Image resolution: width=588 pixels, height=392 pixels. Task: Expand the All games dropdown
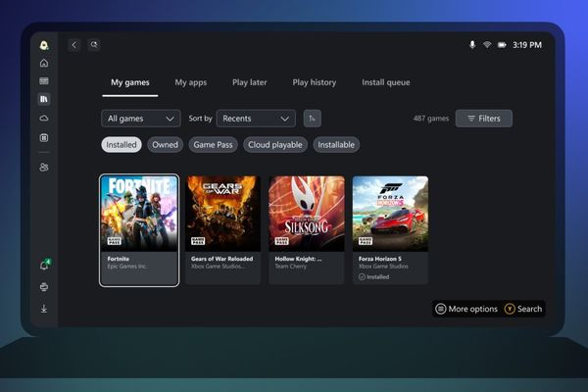pyautogui.click(x=140, y=119)
